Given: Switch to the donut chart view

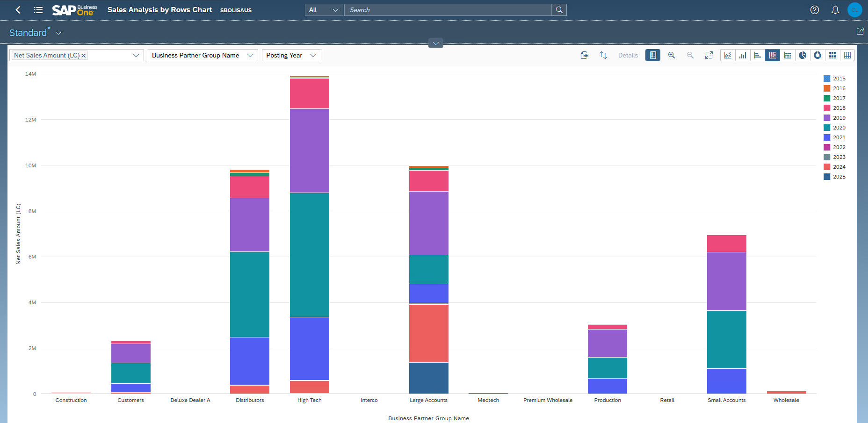Looking at the screenshot, I should [x=817, y=55].
